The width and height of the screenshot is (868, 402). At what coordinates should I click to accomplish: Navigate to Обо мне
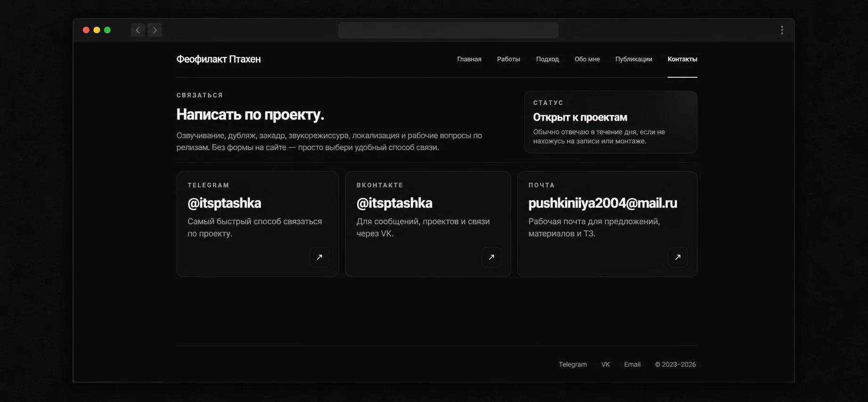587,59
